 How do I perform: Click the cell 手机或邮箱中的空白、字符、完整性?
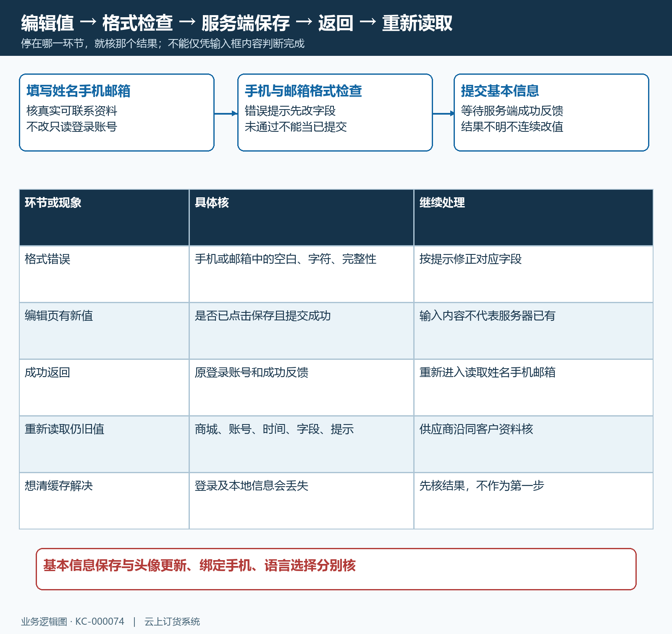click(302, 274)
